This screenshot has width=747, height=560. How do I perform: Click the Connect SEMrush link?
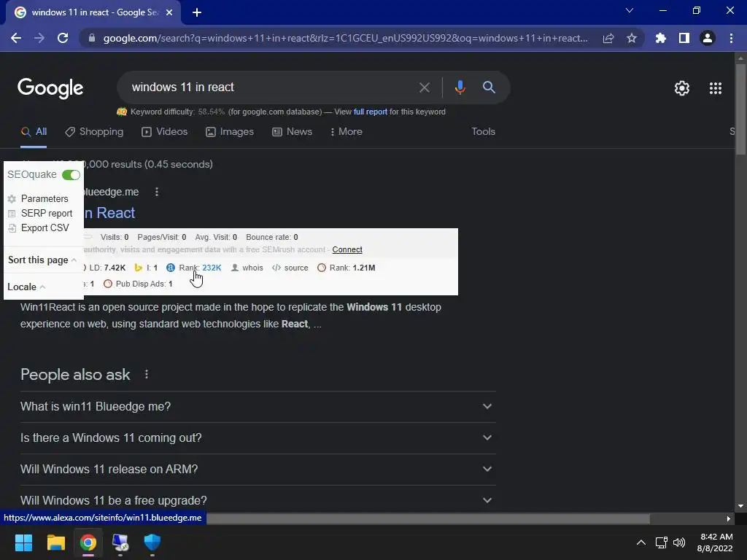(347, 249)
